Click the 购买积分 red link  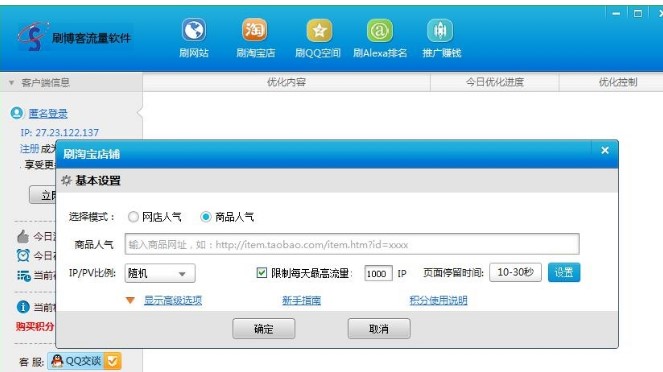click(35, 326)
